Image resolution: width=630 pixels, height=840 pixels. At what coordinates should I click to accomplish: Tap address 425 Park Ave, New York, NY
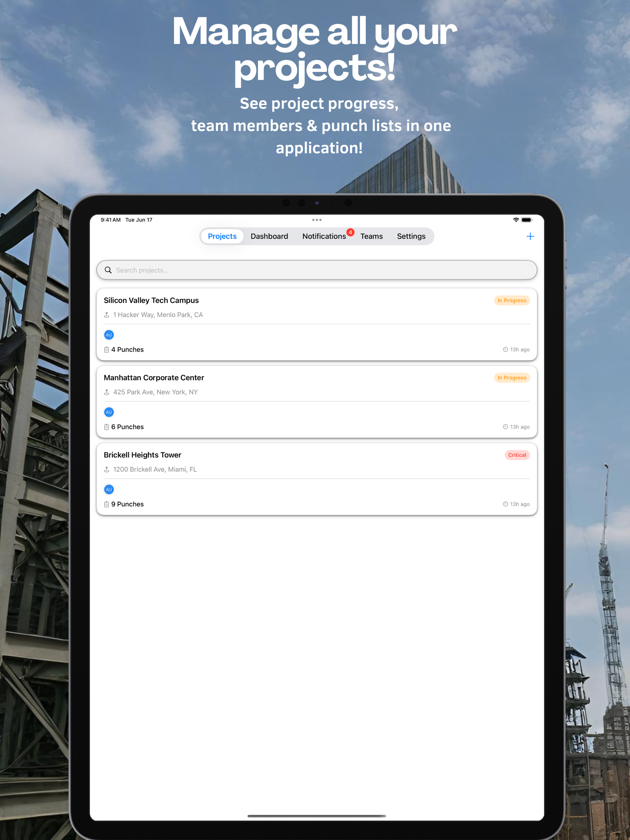tap(155, 392)
